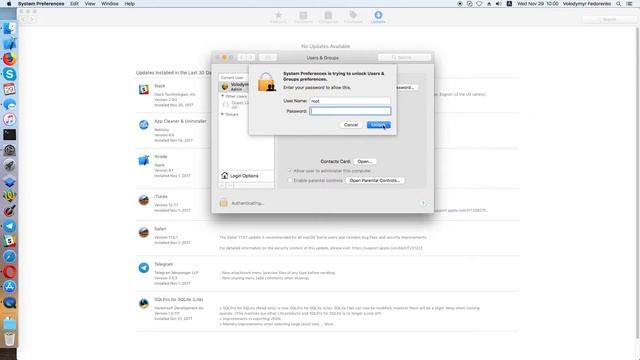Click the App Store window scrollbar

pos(637,184)
